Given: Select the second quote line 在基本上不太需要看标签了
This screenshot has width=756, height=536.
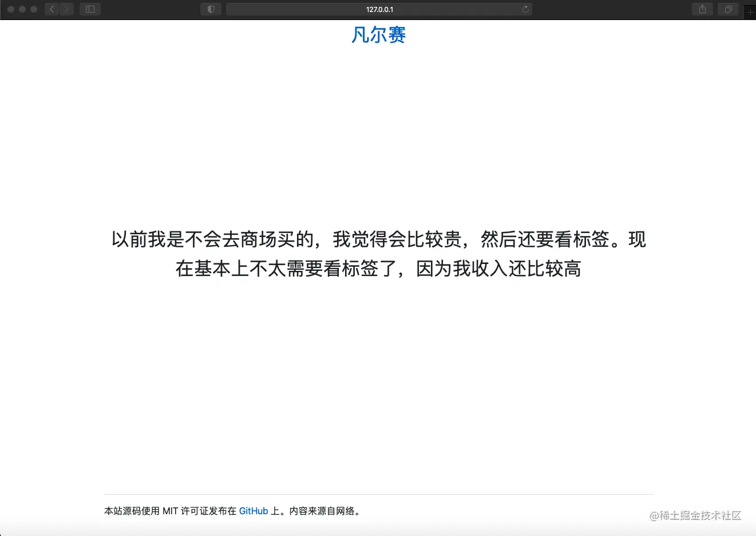Looking at the screenshot, I should tap(378, 268).
